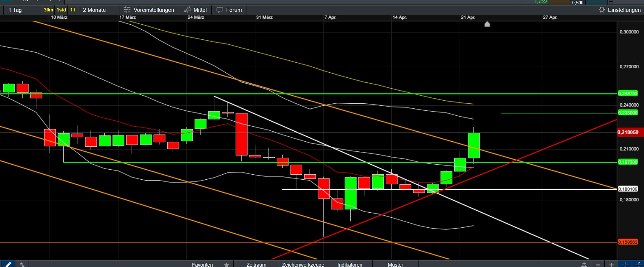The height and width of the screenshot is (267, 644).
Task: Select the 1T timeframe shortcut
Action: click(73, 10)
